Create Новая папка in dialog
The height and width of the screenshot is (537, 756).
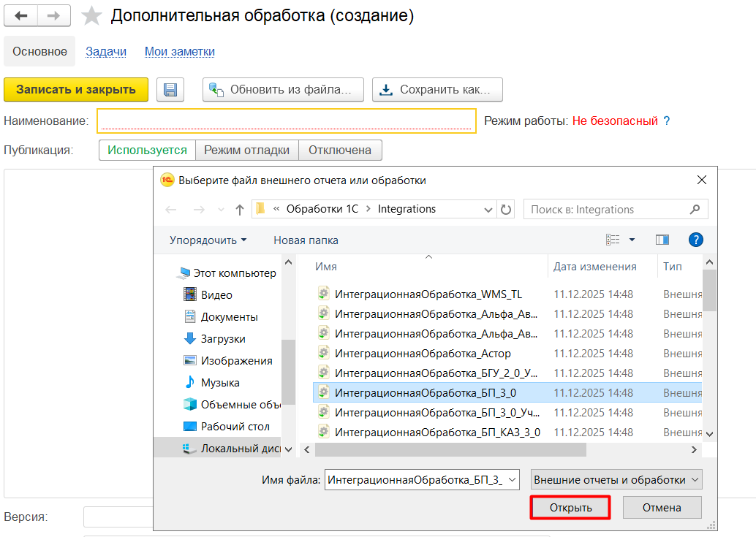306,240
